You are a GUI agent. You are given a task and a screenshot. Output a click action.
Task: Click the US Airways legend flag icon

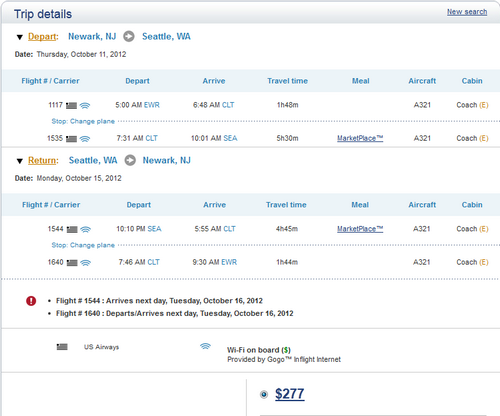tap(62, 347)
